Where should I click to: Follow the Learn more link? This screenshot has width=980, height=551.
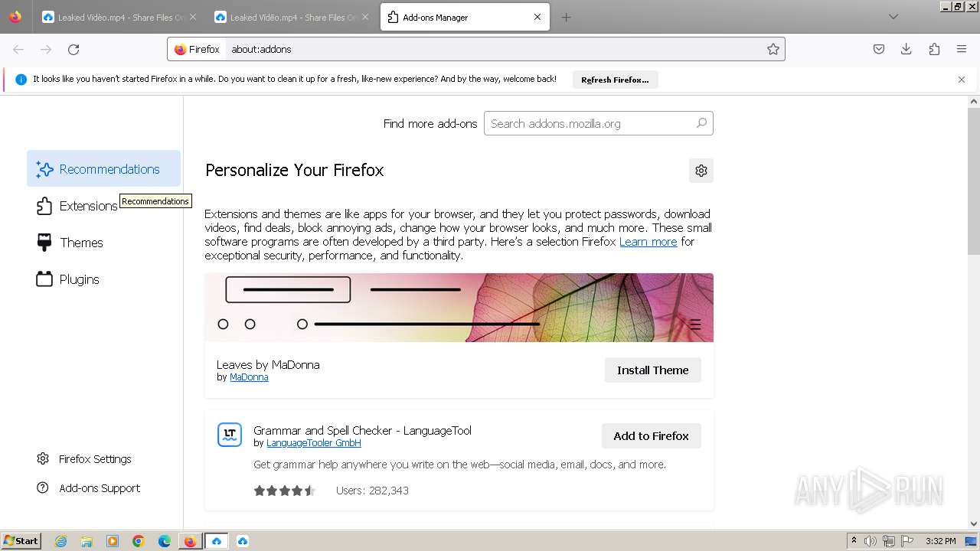(648, 241)
